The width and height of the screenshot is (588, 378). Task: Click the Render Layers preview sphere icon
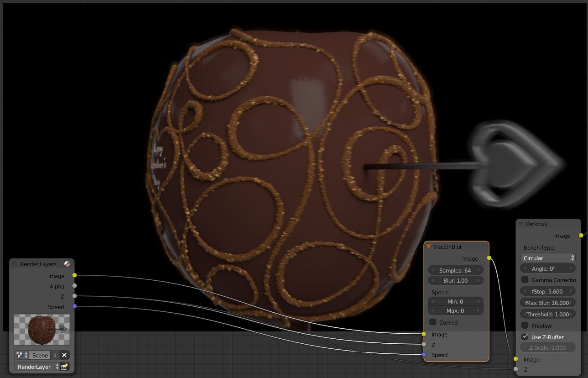pyautogui.click(x=67, y=264)
